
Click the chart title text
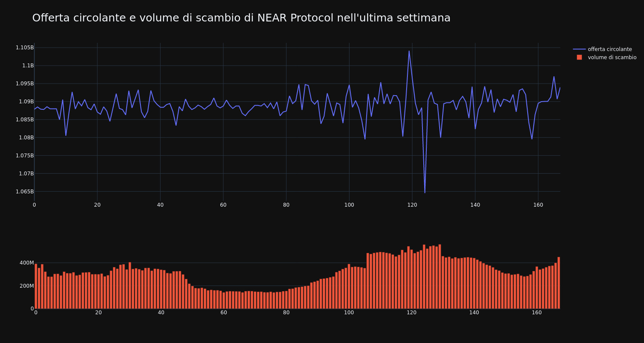tap(241, 18)
